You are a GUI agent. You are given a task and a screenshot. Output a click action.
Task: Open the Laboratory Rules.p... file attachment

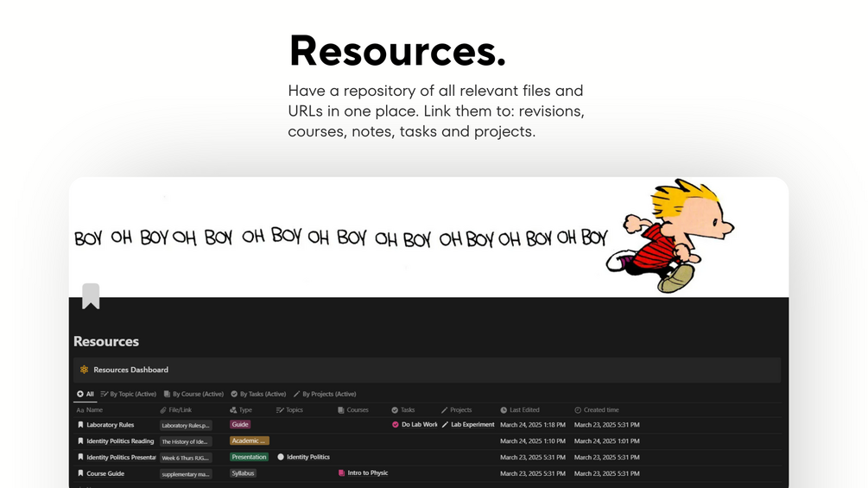click(x=186, y=426)
